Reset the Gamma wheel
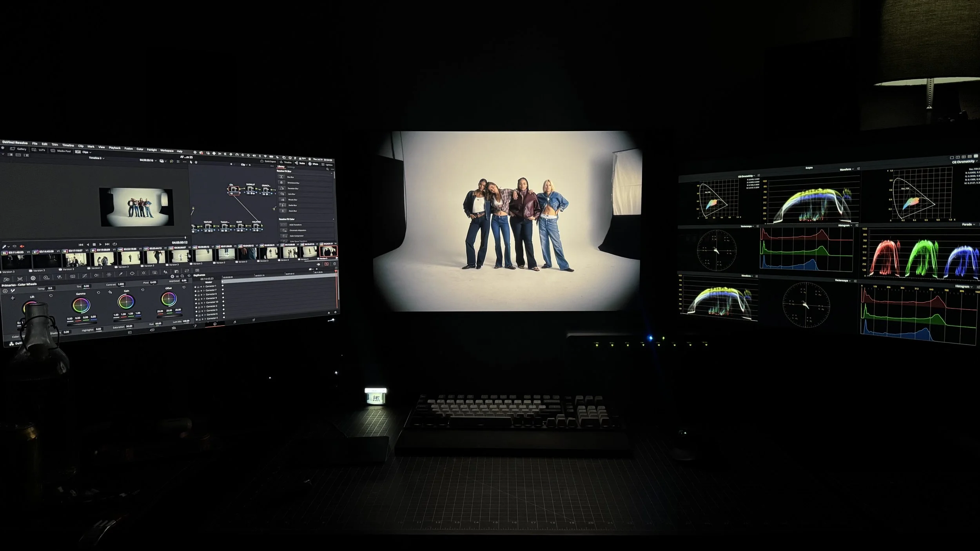Image resolution: width=980 pixels, height=551 pixels. [x=98, y=292]
